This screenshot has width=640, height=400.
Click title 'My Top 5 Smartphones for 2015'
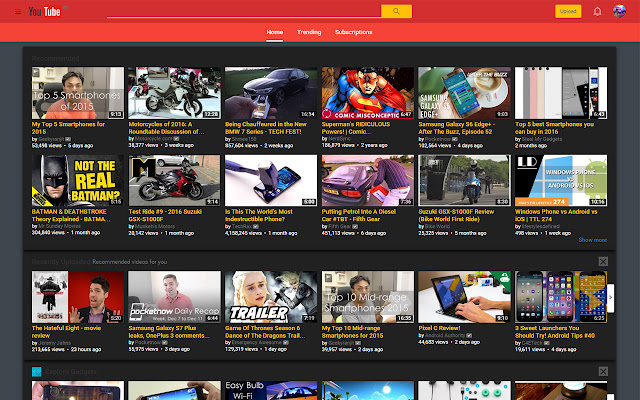[x=68, y=128]
